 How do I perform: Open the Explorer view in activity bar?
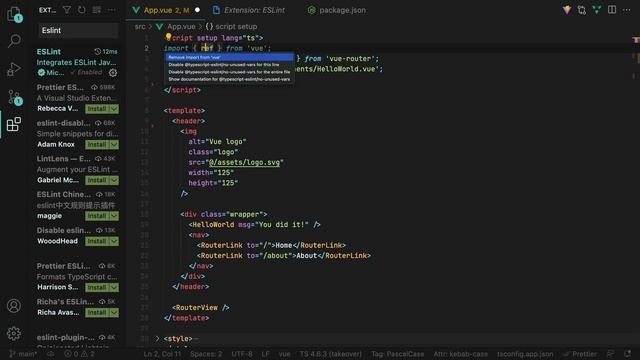pyautogui.click(x=14, y=15)
